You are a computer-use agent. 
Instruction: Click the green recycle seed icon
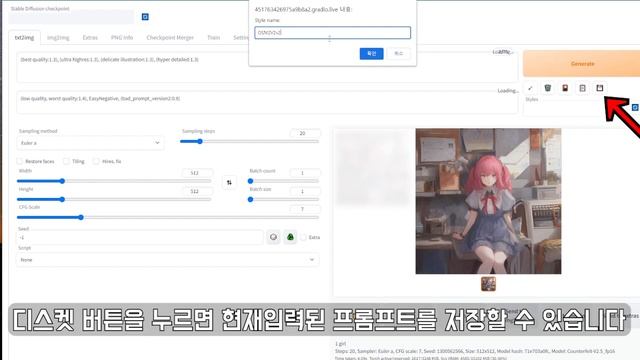pyautogui.click(x=290, y=237)
